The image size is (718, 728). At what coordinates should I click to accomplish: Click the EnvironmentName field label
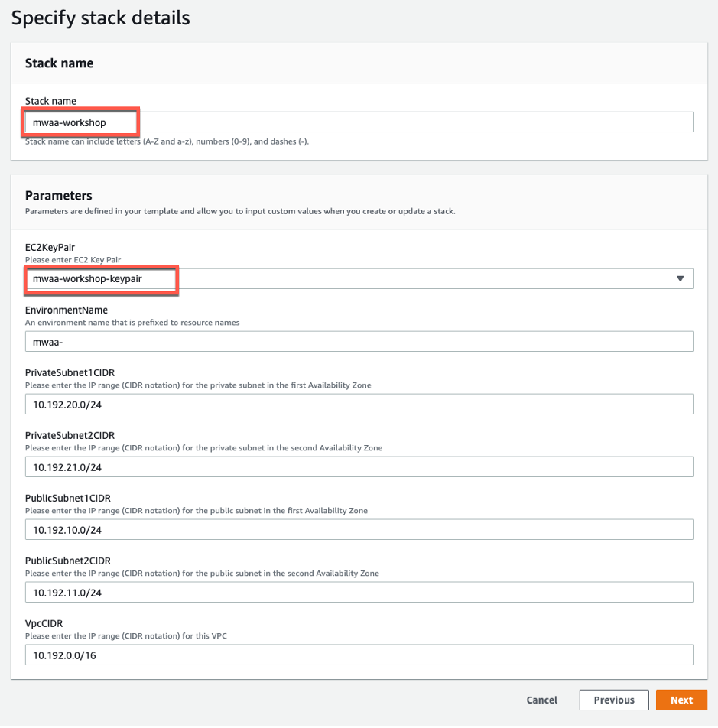point(67,310)
